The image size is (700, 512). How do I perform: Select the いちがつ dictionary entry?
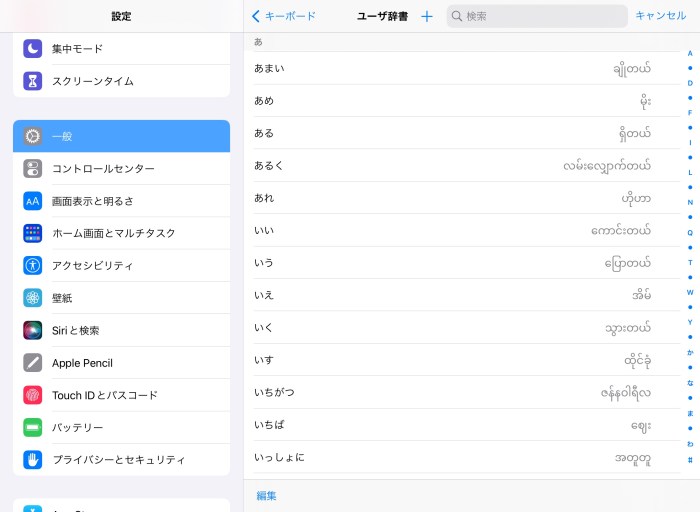coord(452,392)
